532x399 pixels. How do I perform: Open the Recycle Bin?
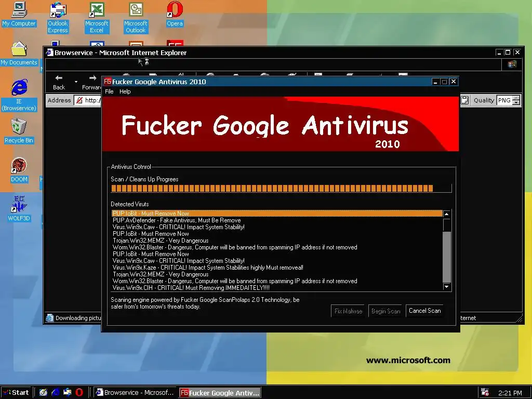[x=19, y=131]
